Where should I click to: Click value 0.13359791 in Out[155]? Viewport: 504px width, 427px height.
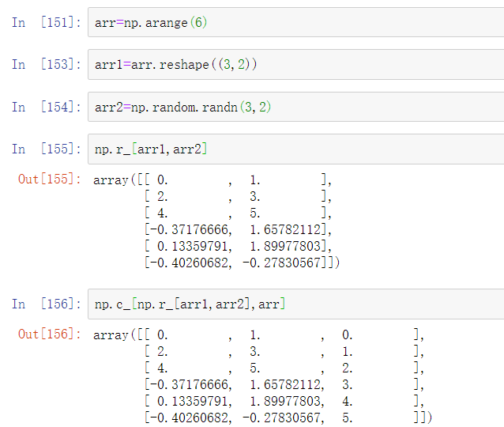(193, 247)
